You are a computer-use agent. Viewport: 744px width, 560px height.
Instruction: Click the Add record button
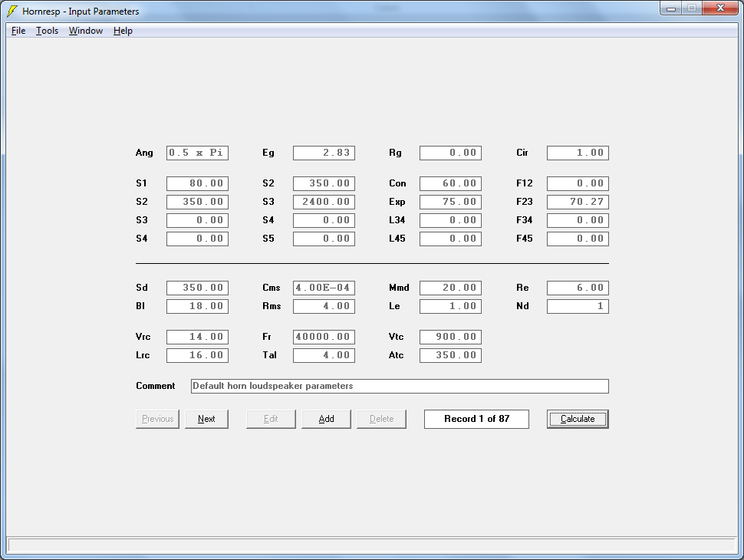326,419
